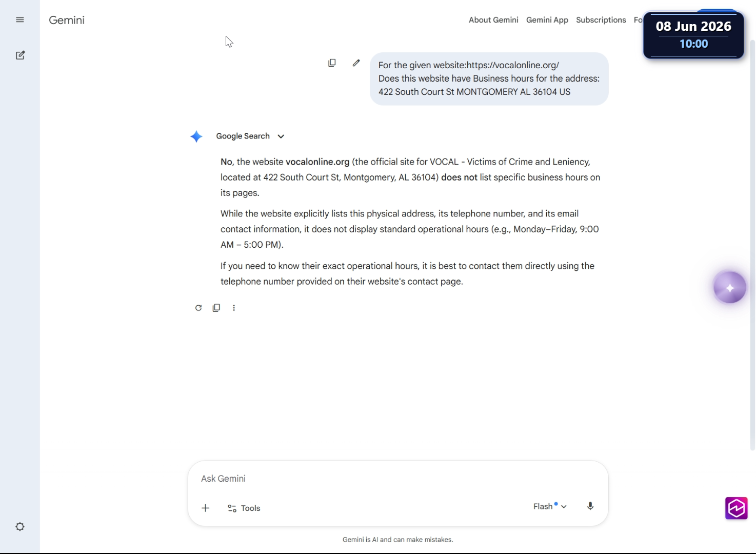Click the Gemini logo title
Image resolution: width=756 pixels, height=554 pixels.
pyautogui.click(x=67, y=20)
